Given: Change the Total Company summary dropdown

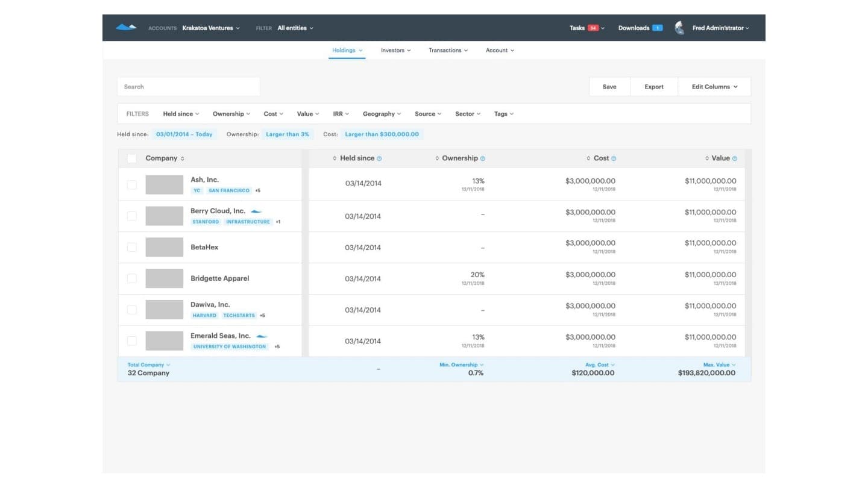Looking at the screenshot, I should click(x=149, y=364).
